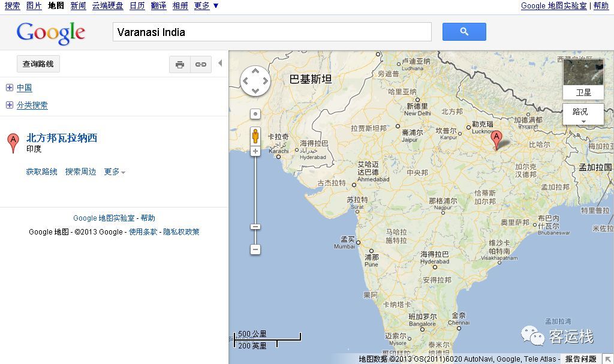This screenshot has width=614, height=364.
Task: Click the 金奈 Chennai map label
Action: 459,318
